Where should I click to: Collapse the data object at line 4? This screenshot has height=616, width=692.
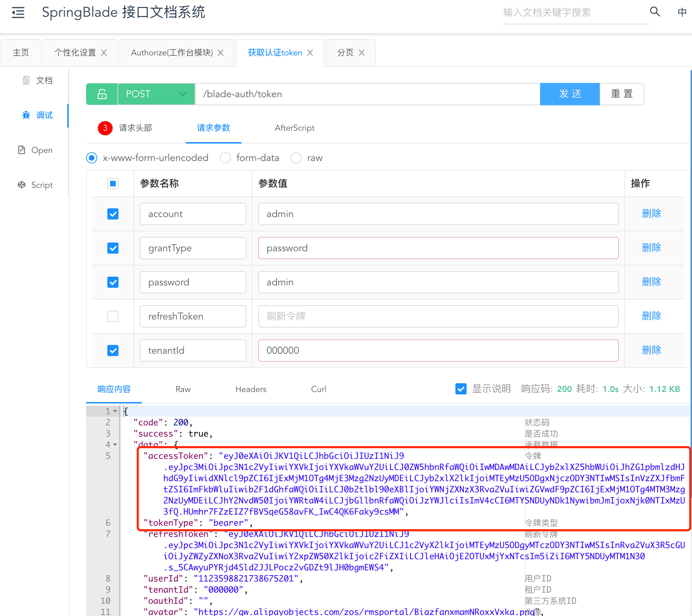pos(115,445)
